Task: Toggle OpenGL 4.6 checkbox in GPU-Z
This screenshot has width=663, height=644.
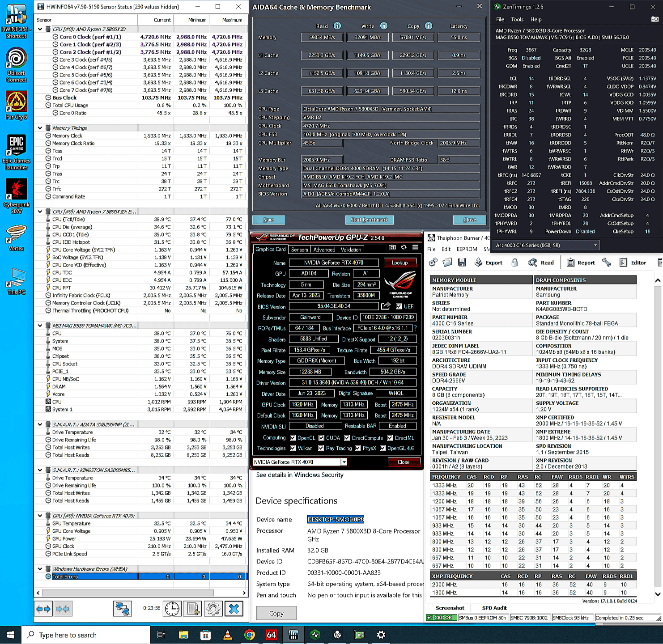Action: pos(383,448)
